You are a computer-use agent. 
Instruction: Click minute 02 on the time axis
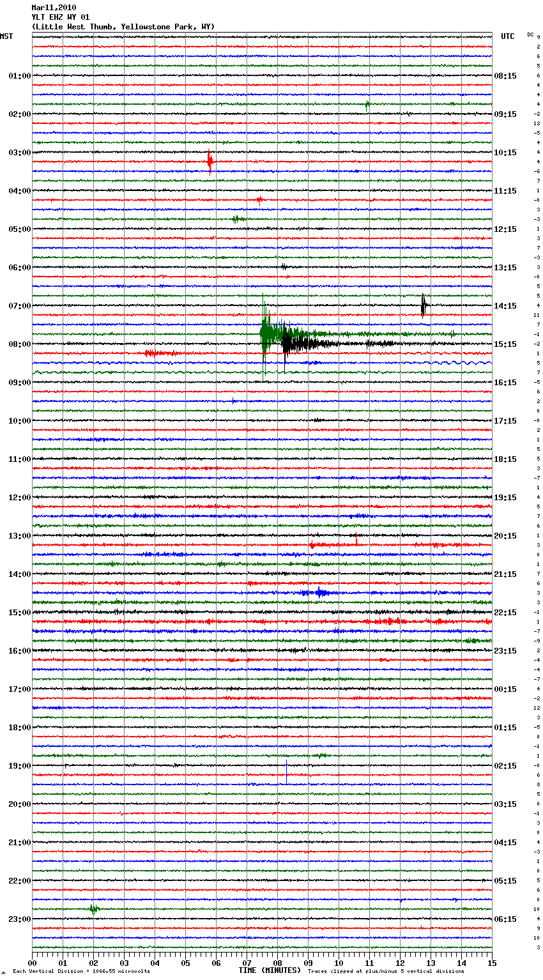[x=93, y=963]
